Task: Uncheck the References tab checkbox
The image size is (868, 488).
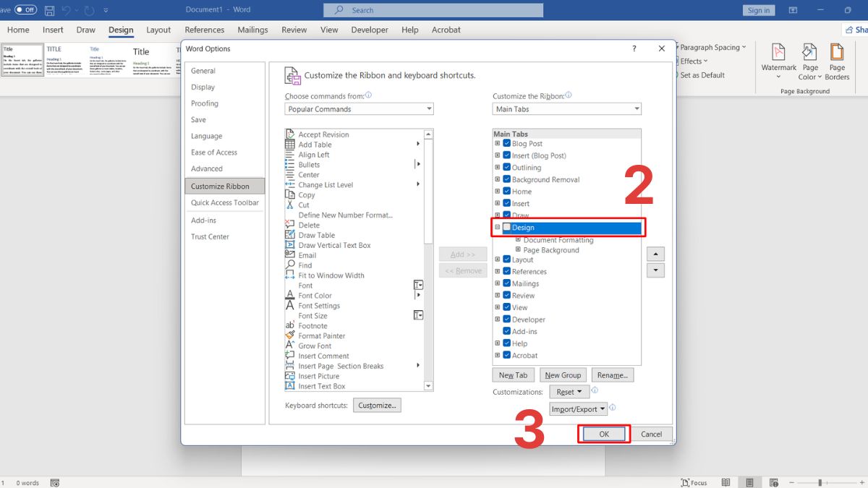Action: [x=507, y=272]
